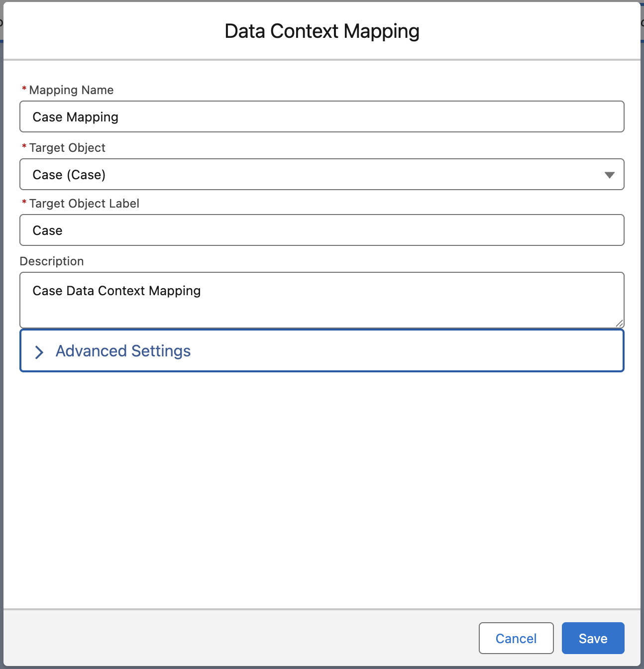Click the Data Context Mapping dialog title
Screen dimensions: 644x669
322,31
